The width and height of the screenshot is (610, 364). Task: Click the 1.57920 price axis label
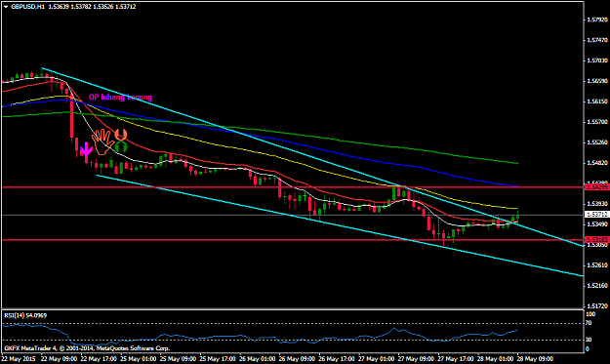(598, 20)
